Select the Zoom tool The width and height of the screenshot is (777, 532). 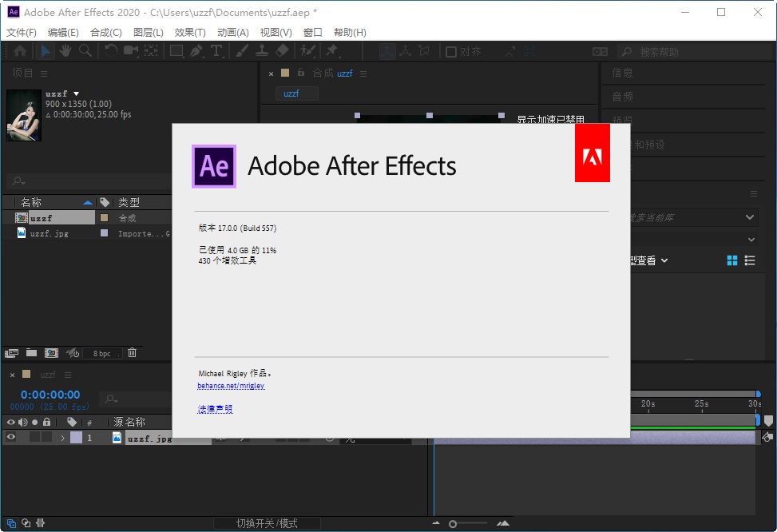pyautogui.click(x=84, y=51)
